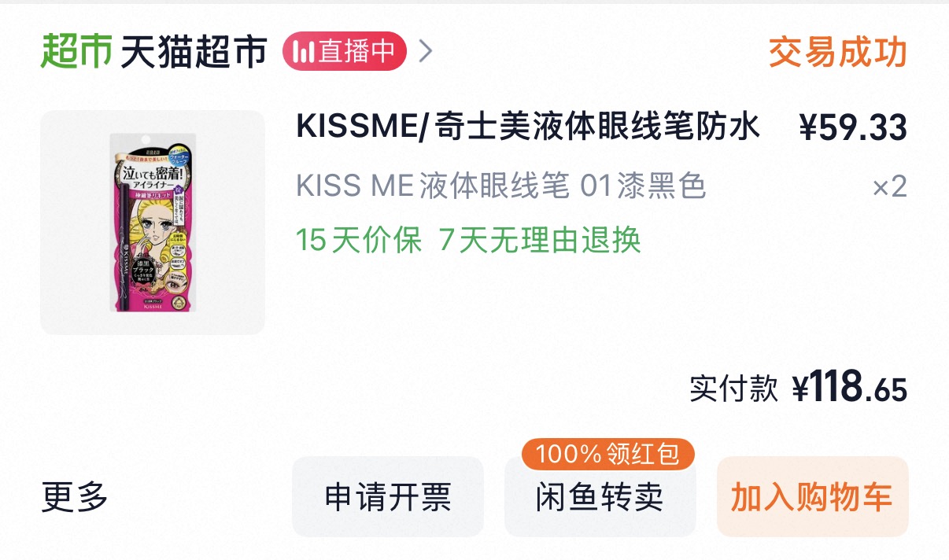Viewport: 949px width, 560px height.
Task: Select the 01漆黑色 variant description
Action: pyautogui.click(x=500, y=186)
